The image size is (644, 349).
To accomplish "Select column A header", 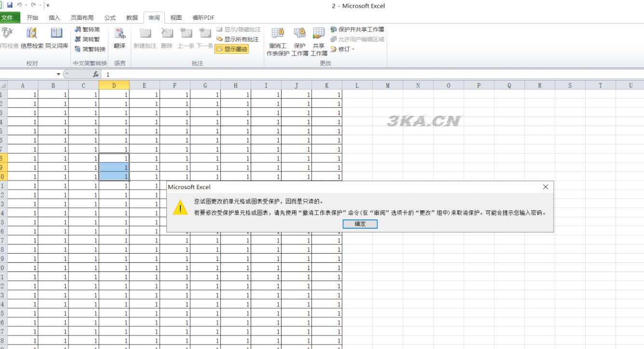I will point(23,86).
